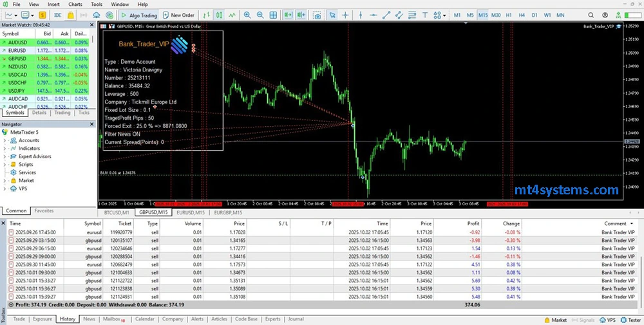
Task: Open the user account profile icon
Action: [605, 15]
